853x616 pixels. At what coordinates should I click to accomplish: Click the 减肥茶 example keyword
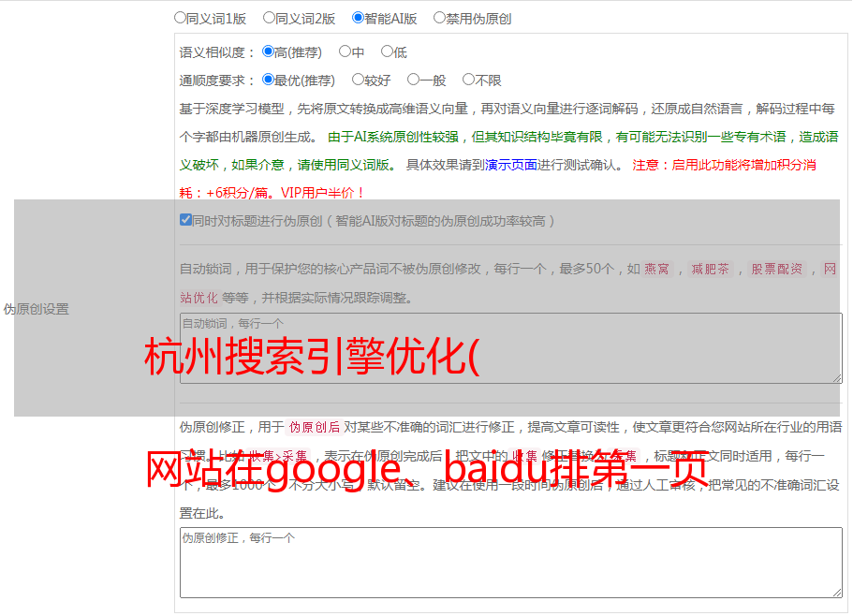(x=711, y=269)
